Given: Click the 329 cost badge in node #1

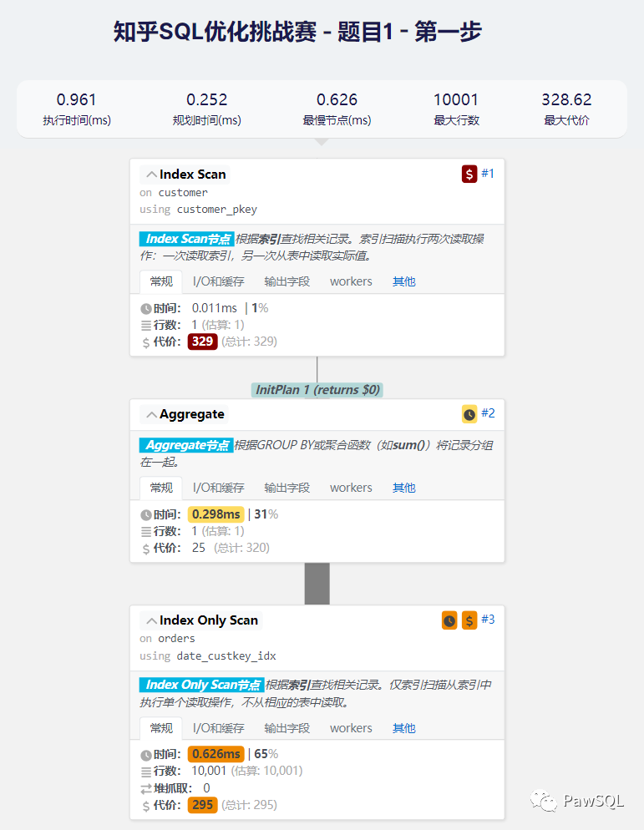Looking at the screenshot, I should (202, 342).
